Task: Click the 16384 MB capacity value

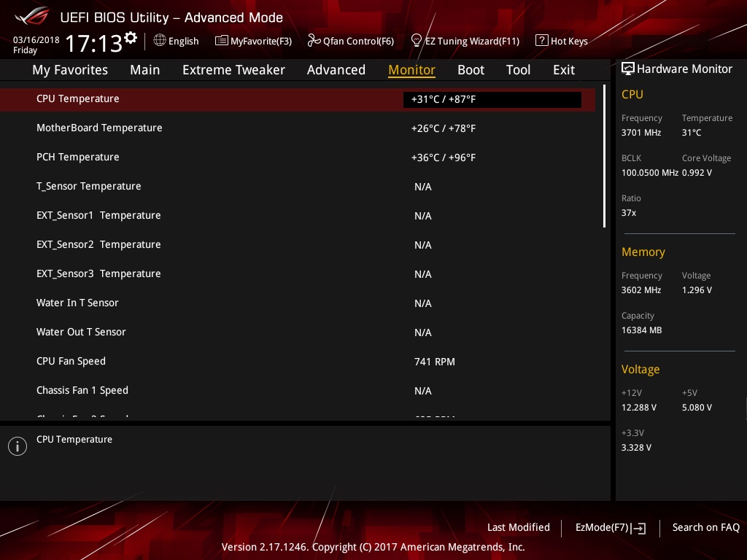Action: coord(642,330)
